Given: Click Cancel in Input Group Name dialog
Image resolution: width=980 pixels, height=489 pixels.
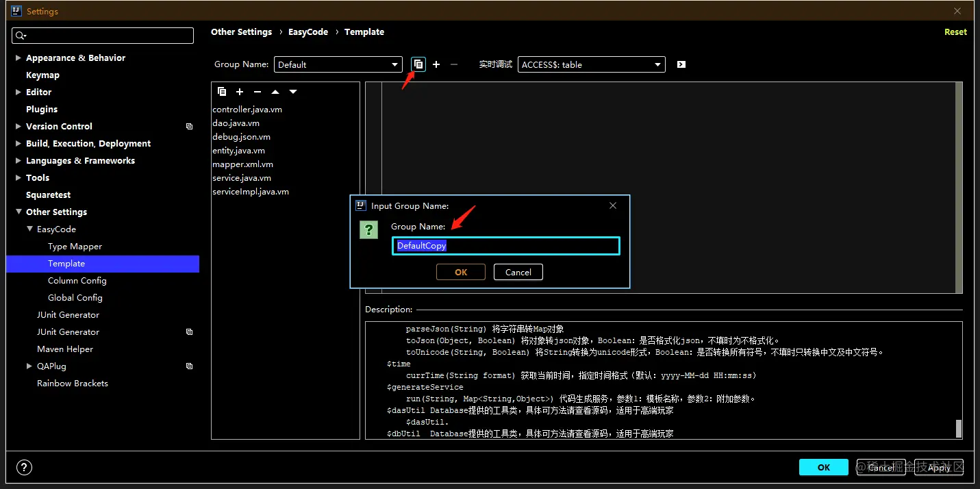Looking at the screenshot, I should pos(518,272).
